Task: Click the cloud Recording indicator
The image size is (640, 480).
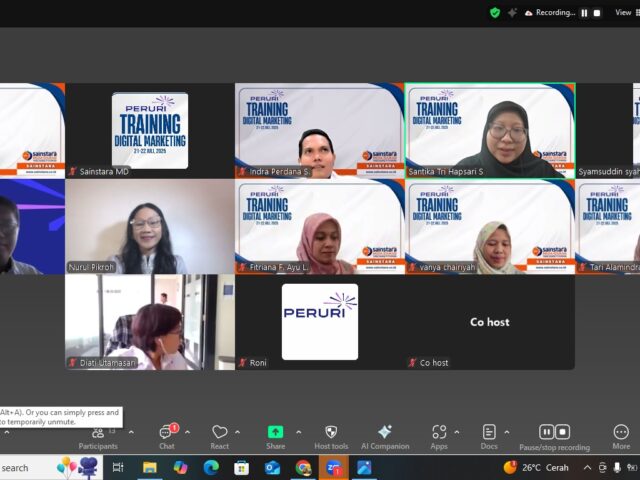Action: pos(549,13)
